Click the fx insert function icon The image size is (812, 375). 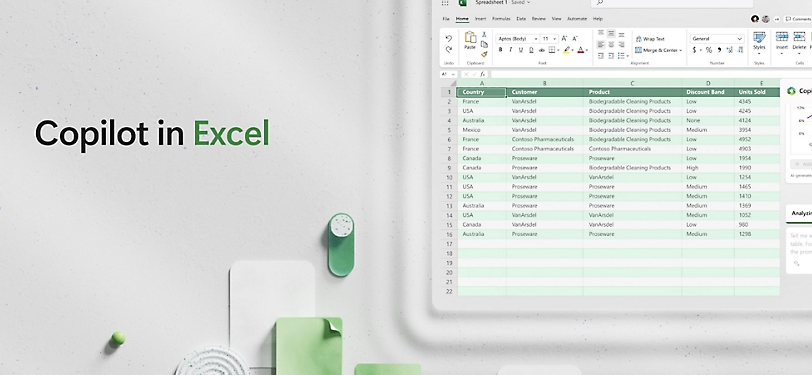[x=482, y=74]
